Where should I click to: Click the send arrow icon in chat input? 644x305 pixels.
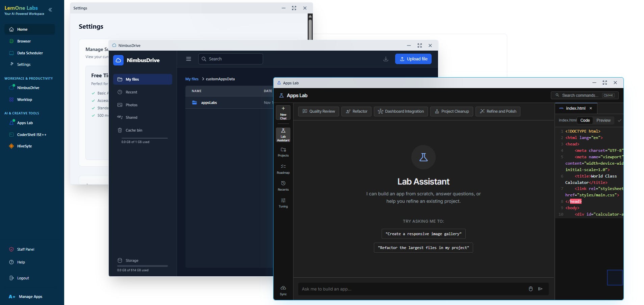[x=540, y=289]
